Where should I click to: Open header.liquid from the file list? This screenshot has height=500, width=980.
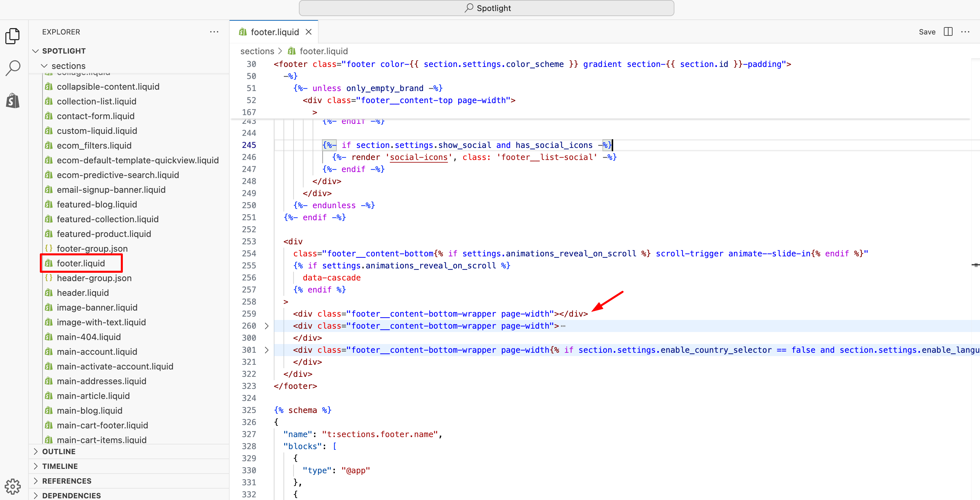click(83, 293)
